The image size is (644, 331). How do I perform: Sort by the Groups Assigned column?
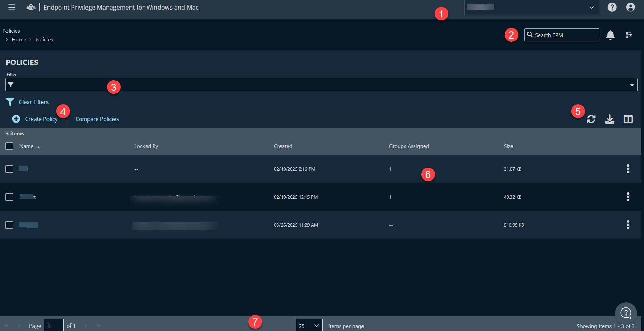[x=409, y=146]
